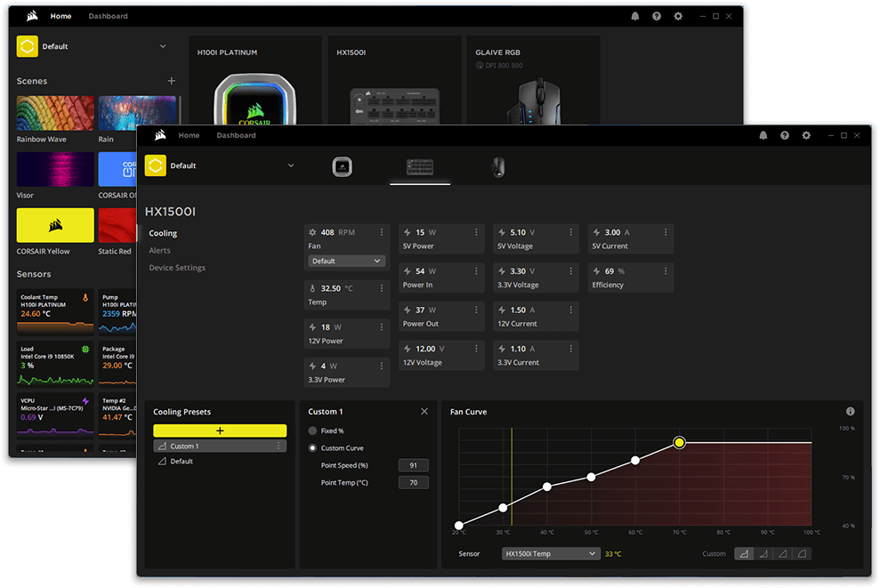The width and height of the screenshot is (880, 588).
Task: Open HX1500I device card in back window
Action: pyautogui.click(x=394, y=80)
